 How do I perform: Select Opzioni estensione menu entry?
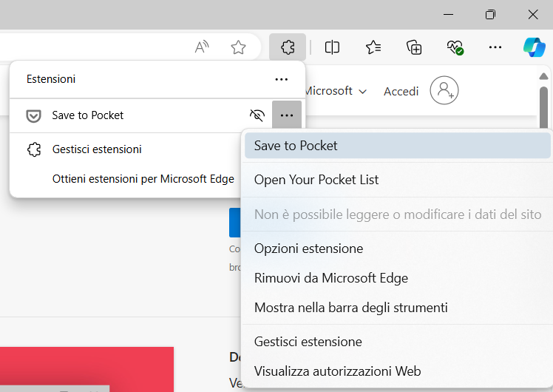(398, 249)
